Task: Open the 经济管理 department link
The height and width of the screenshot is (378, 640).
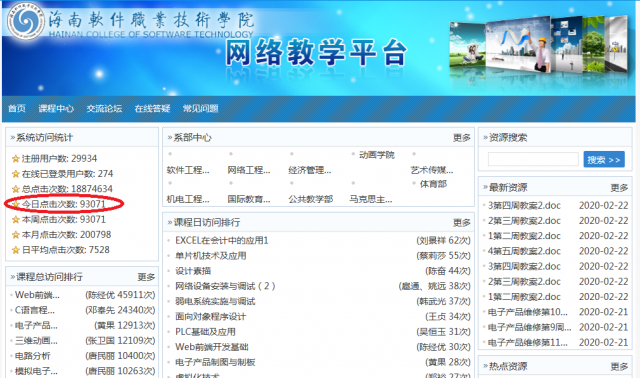Action: point(309,170)
